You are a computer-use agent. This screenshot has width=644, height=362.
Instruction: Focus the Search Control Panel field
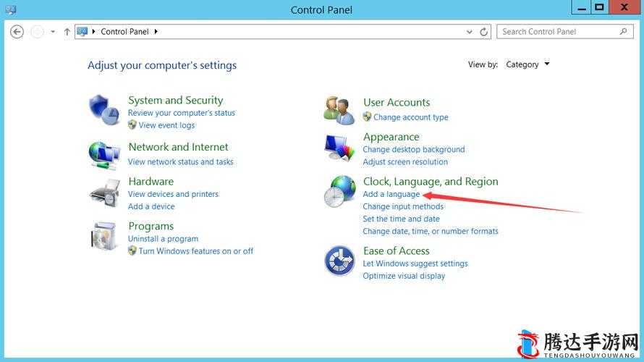[564, 32]
